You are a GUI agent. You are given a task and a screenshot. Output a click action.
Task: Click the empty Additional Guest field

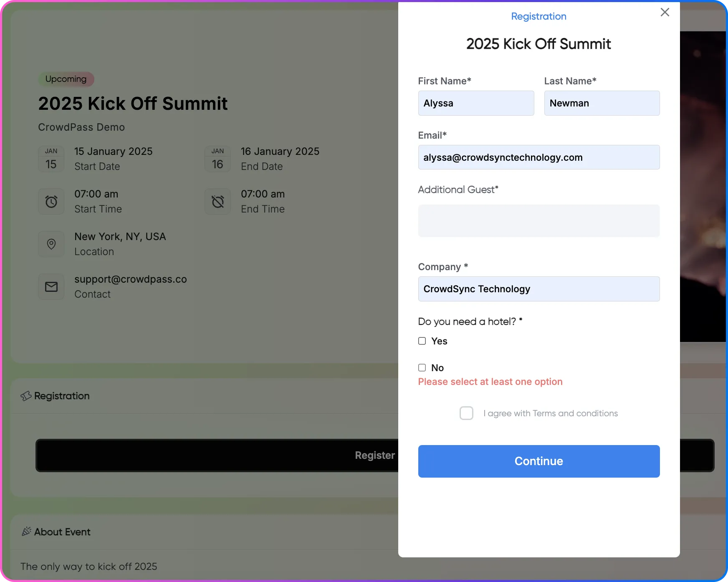click(x=538, y=220)
